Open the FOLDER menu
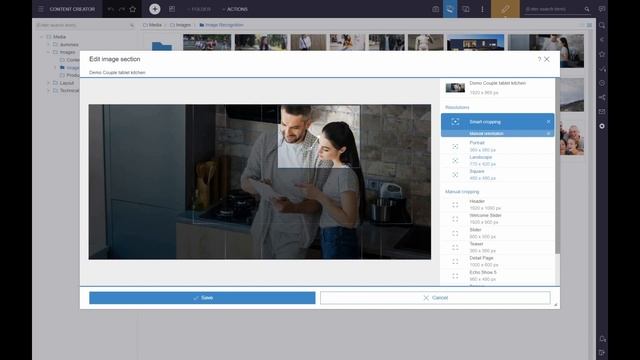 199,9
